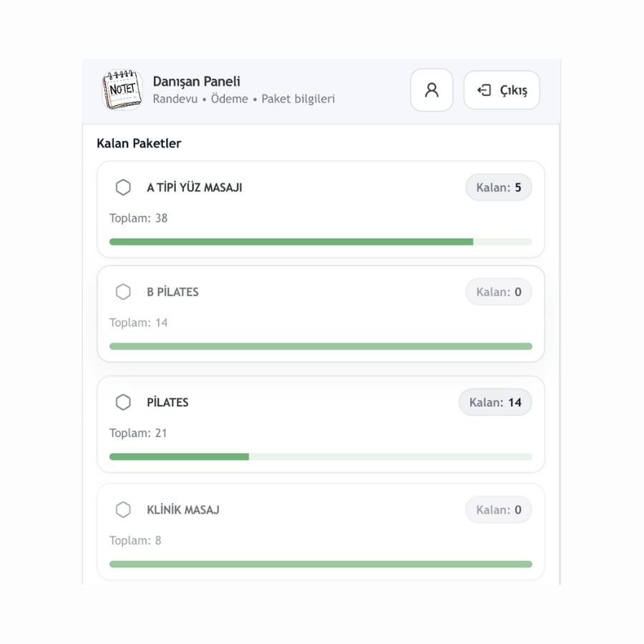644x644 pixels.
Task: Click hexagon icon beside A TİPİ YÜZ MASAJI
Action: pos(123,187)
